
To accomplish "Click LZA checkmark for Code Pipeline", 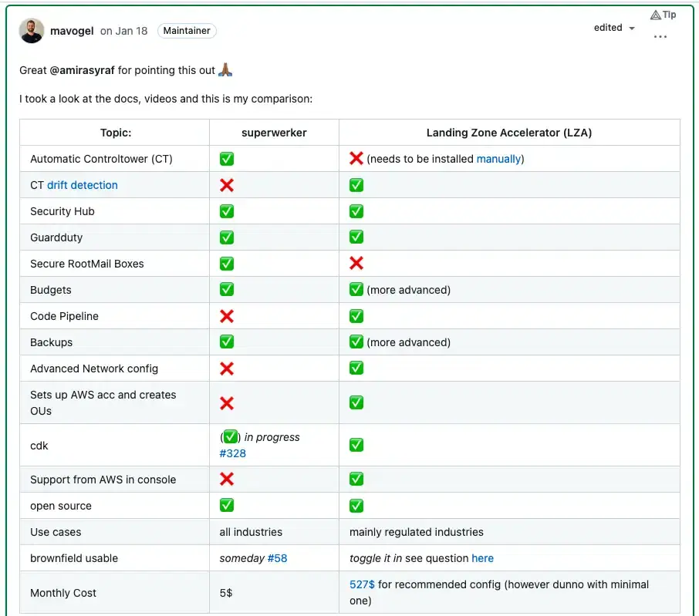I will pyautogui.click(x=356, y=316).
